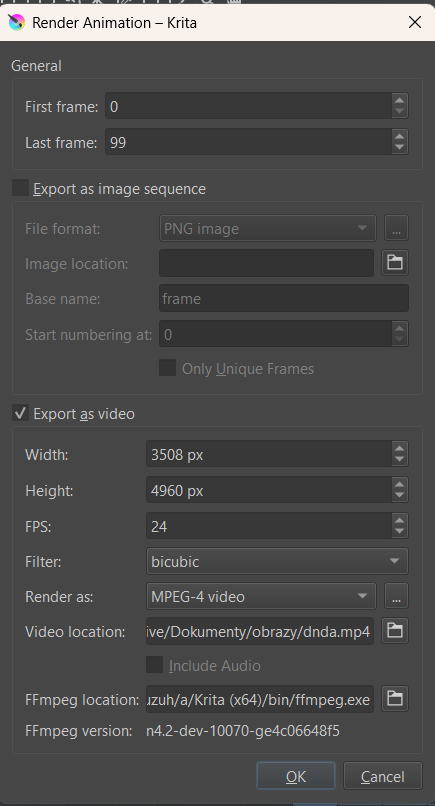Uncheck Export as video checkbox
This screenshot has height=806, width=435.
(x=21, y=413)
